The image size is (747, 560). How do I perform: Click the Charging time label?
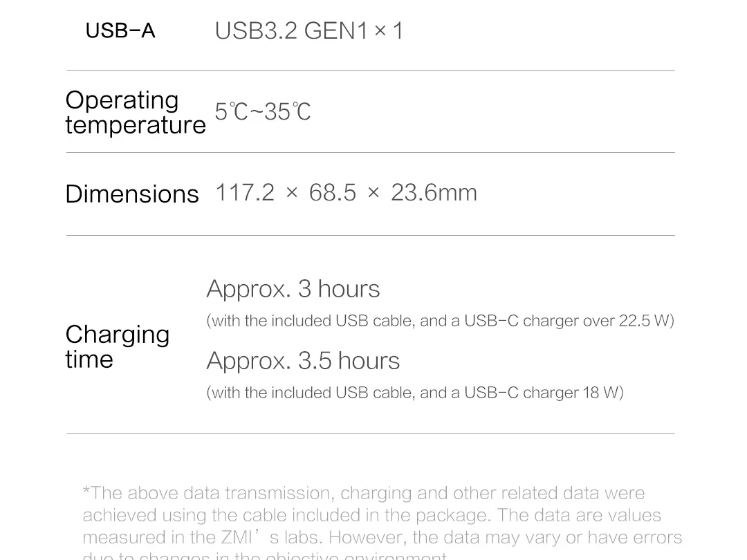[117, 346]
